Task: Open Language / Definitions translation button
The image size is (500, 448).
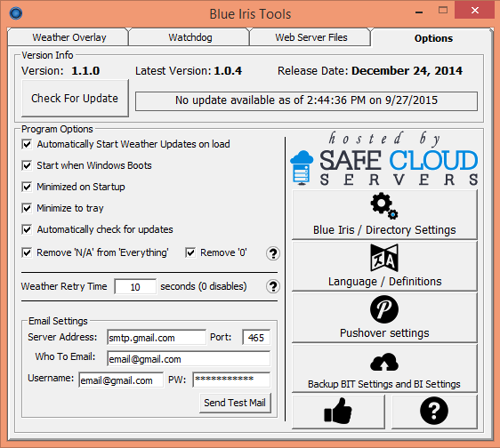Action: tap(384, 266)
